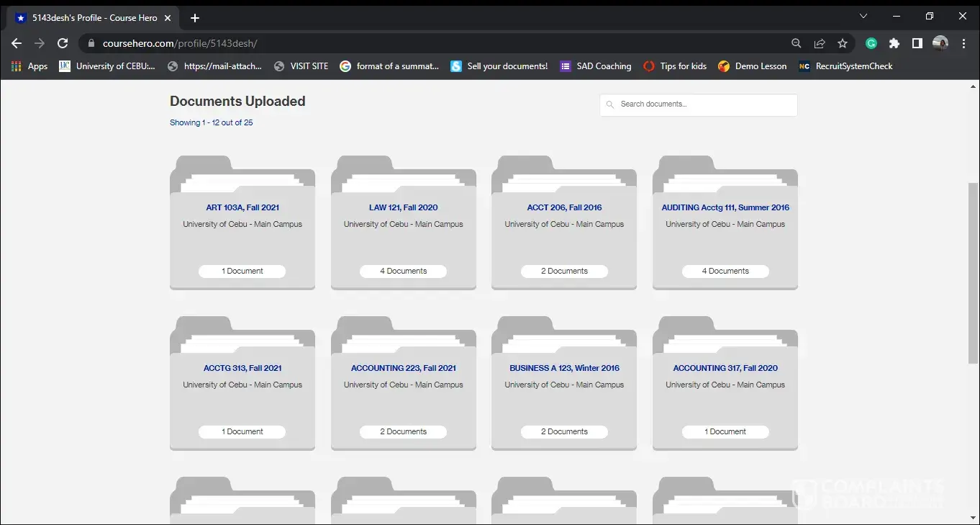Open the Chrome profile avatar

click(940, 43)
